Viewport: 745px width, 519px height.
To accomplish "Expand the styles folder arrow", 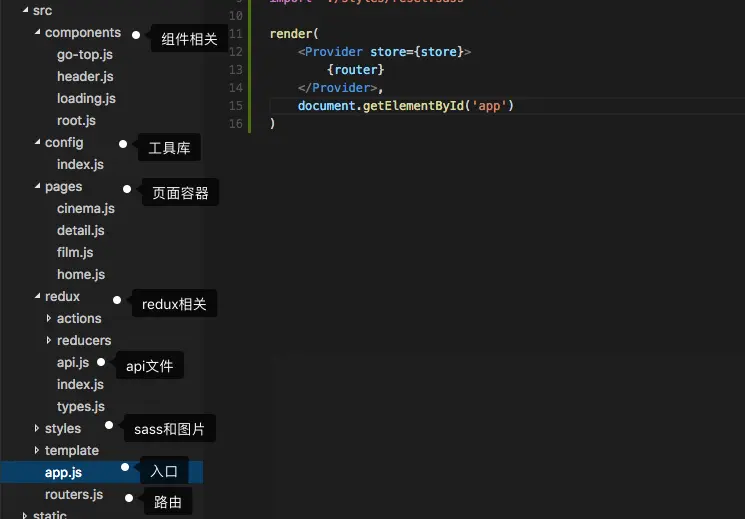I will click(37, 428).
